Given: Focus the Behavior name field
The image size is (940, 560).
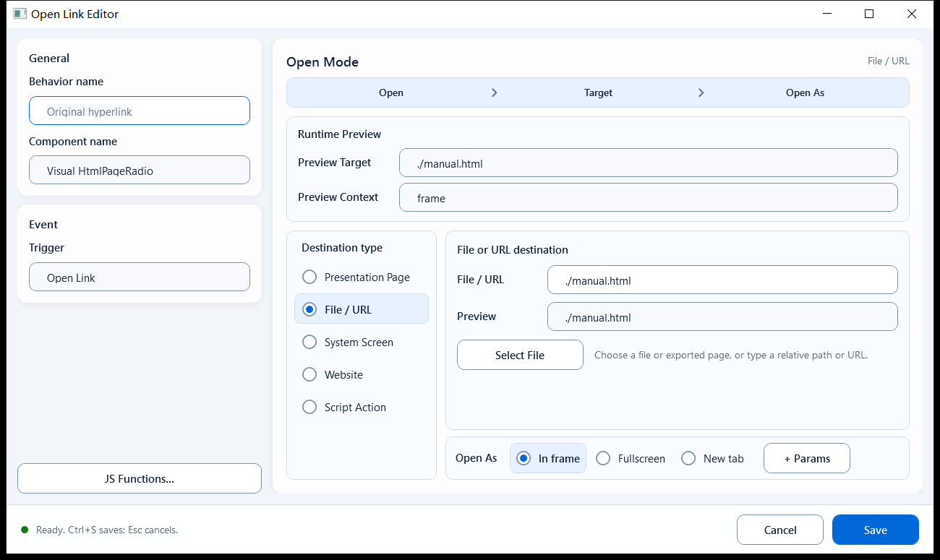Looking at the screenshot, I should point(140,111).
